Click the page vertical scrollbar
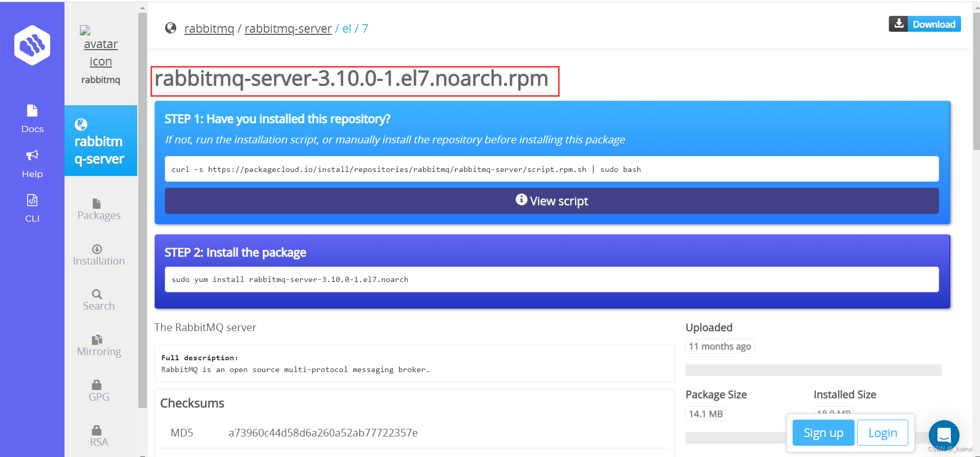980x457 pixels. (x=976, y=82)
